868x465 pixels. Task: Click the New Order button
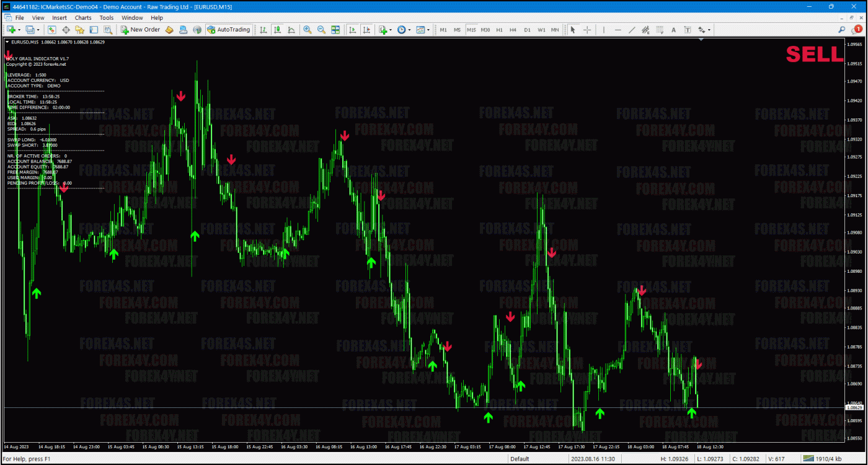tap(140, 30)
